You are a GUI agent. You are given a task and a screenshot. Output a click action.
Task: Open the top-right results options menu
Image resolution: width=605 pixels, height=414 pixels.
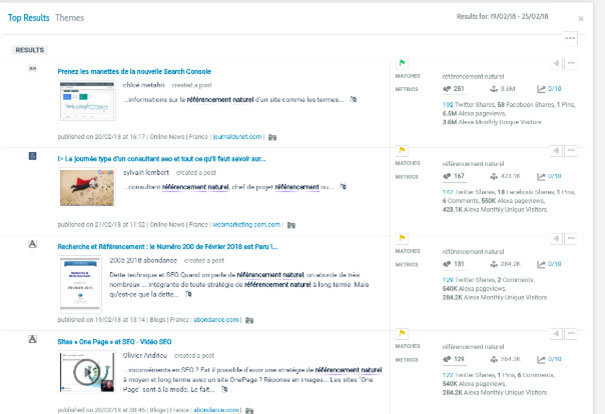[x=570, y=38]
